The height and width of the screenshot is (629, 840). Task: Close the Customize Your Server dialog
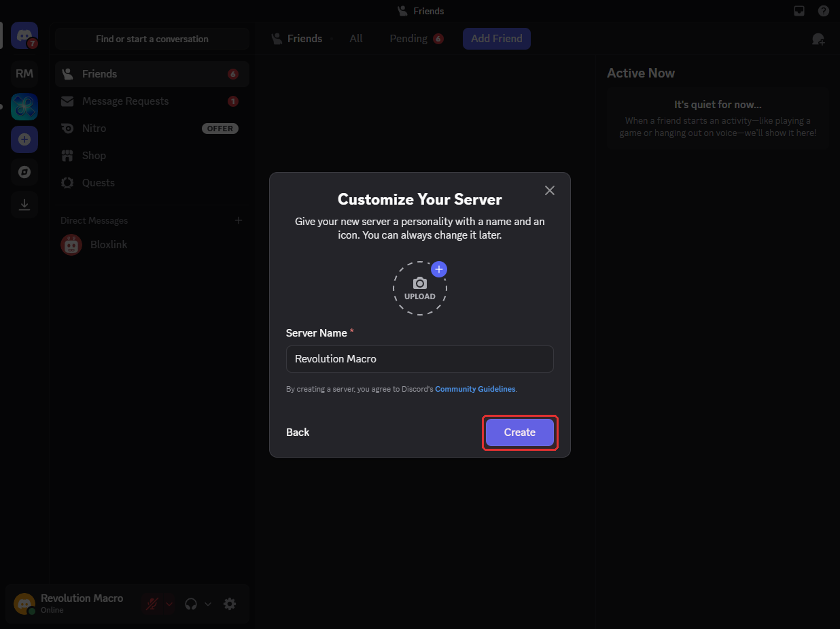tap(550, 190)
